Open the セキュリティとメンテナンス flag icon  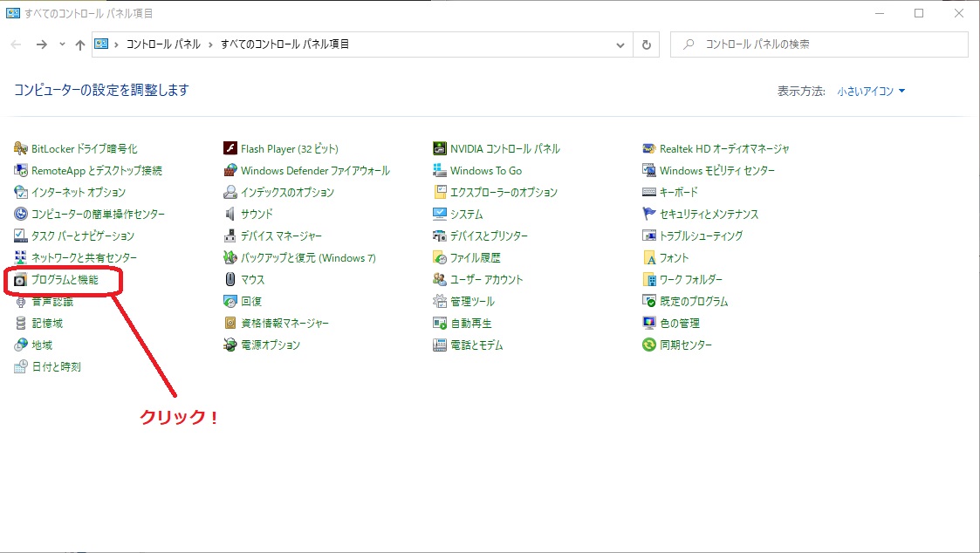point(648,215)
